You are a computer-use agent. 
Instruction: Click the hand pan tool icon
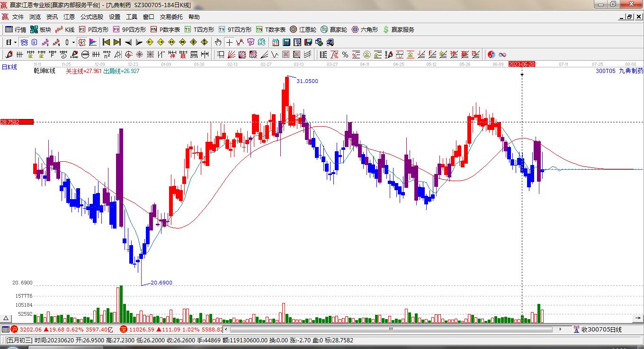(218, 42)
